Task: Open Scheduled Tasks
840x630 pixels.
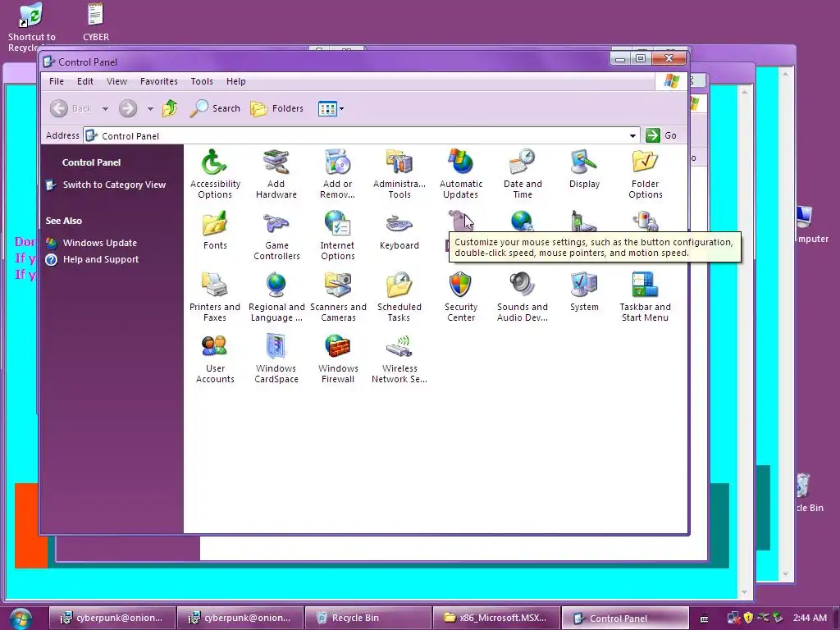Action: coord(399,297)
